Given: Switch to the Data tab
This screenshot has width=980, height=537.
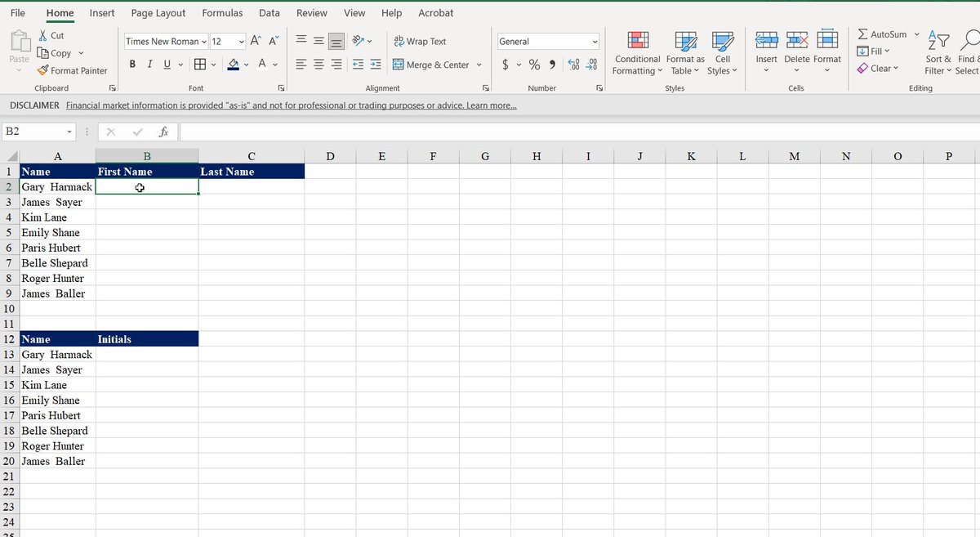Looking at the screenshot, I should point(269,13).
